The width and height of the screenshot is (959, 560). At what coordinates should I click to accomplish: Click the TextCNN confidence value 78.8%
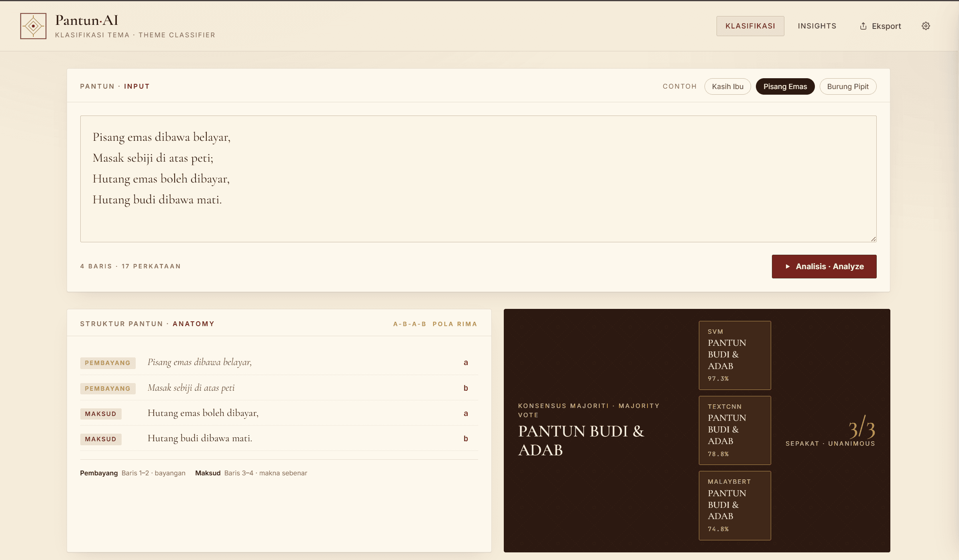tap(718, 454)
